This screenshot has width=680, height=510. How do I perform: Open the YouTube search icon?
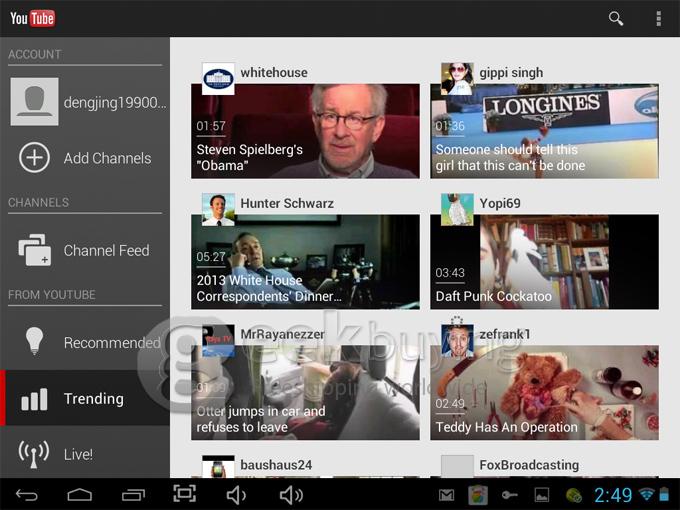pos(616,19)
